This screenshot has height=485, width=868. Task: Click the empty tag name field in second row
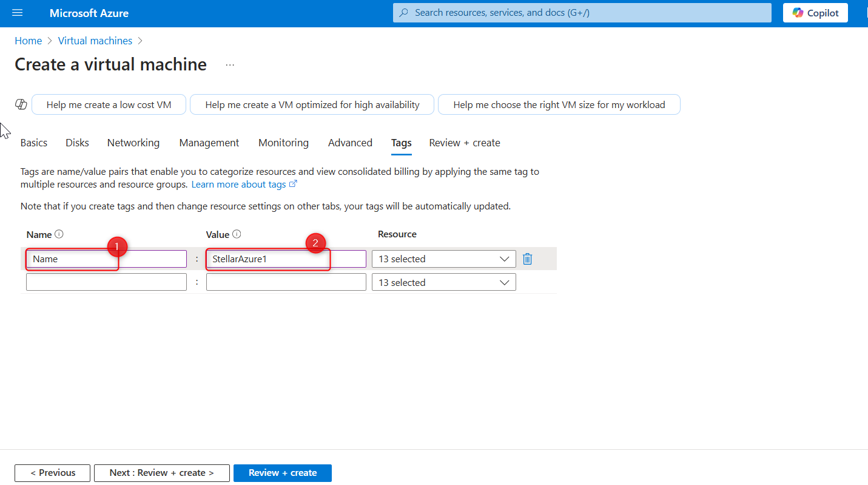tap(106, 282)
